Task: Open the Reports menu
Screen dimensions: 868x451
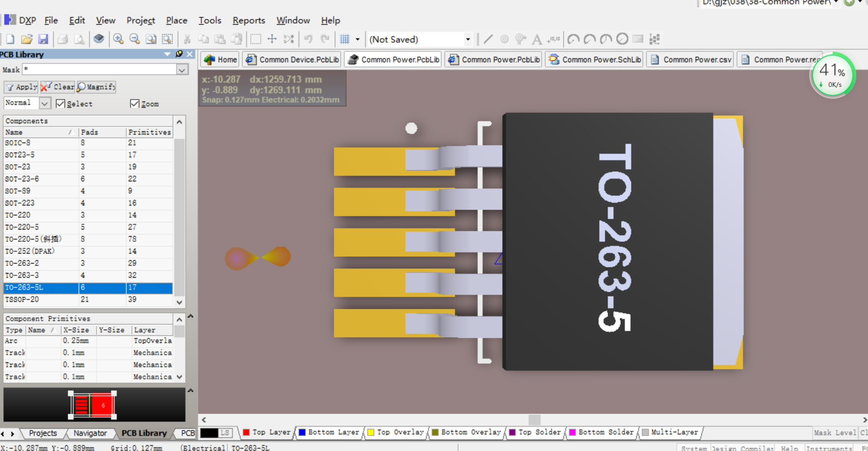Action: coord(249,20)
